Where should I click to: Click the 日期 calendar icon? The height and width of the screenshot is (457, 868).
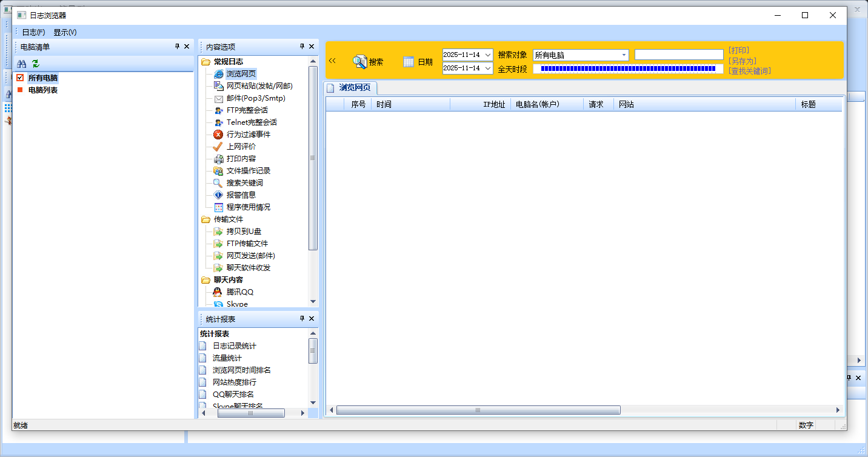pyautogui.click(x=409, y=62)
